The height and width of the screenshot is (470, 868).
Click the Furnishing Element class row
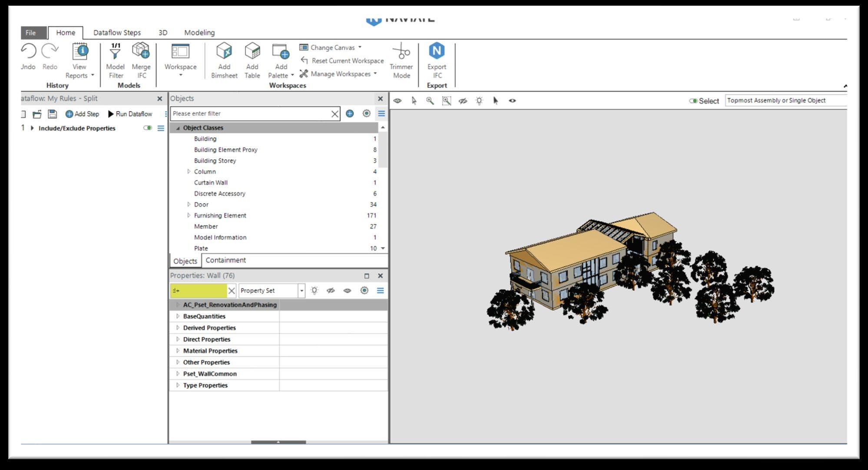tap(220, 215)
